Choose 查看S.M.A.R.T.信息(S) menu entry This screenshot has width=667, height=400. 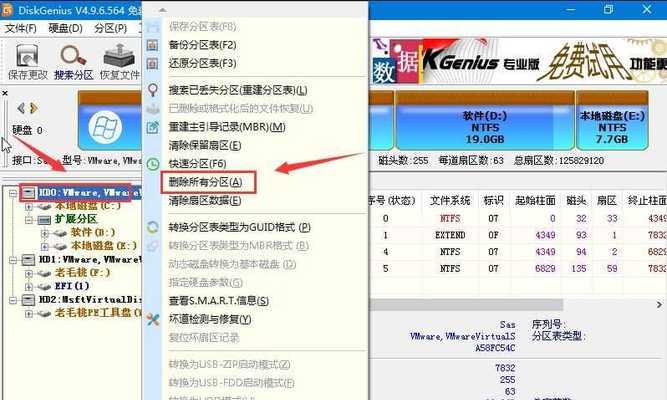219,301
